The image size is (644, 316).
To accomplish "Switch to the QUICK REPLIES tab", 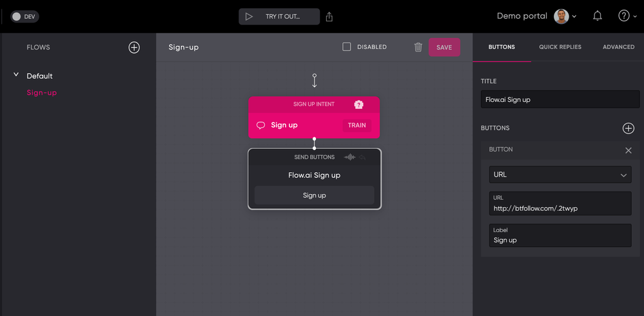I will (x=560, y=47).
